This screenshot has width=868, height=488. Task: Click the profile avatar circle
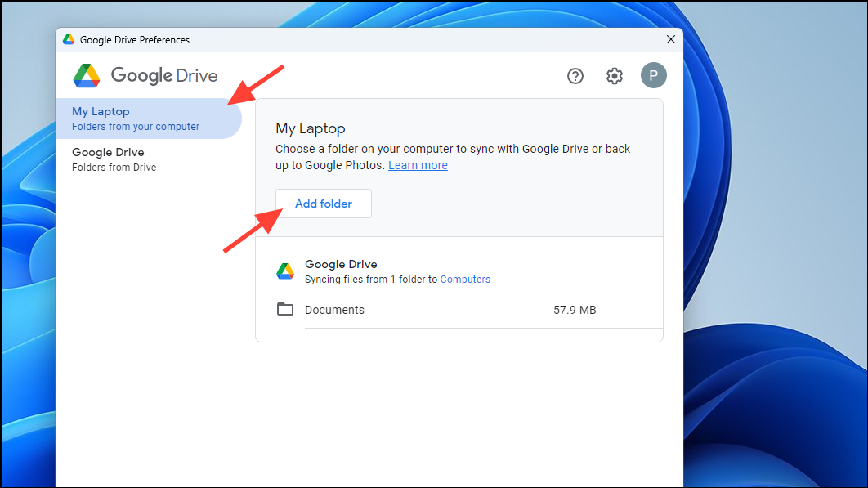click(653, 75)
